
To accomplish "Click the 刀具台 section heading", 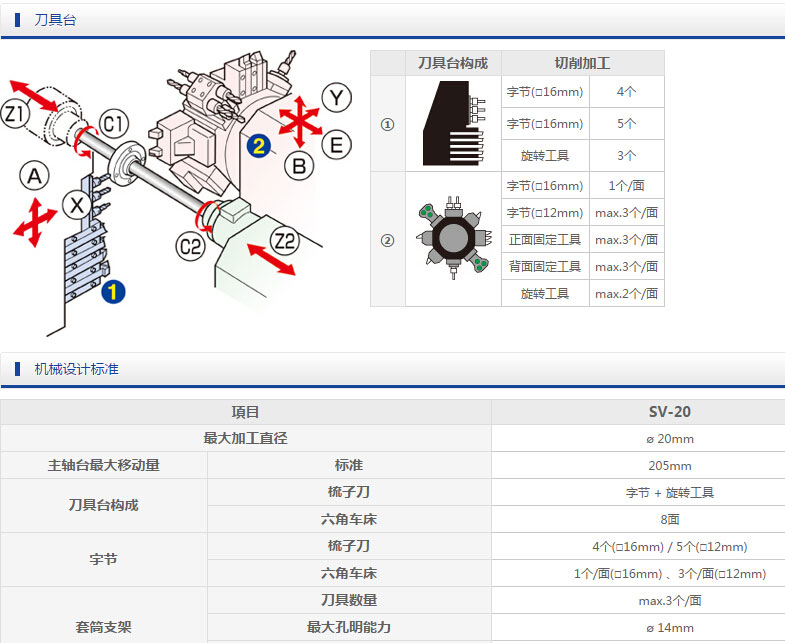I will tap(54, 20).
